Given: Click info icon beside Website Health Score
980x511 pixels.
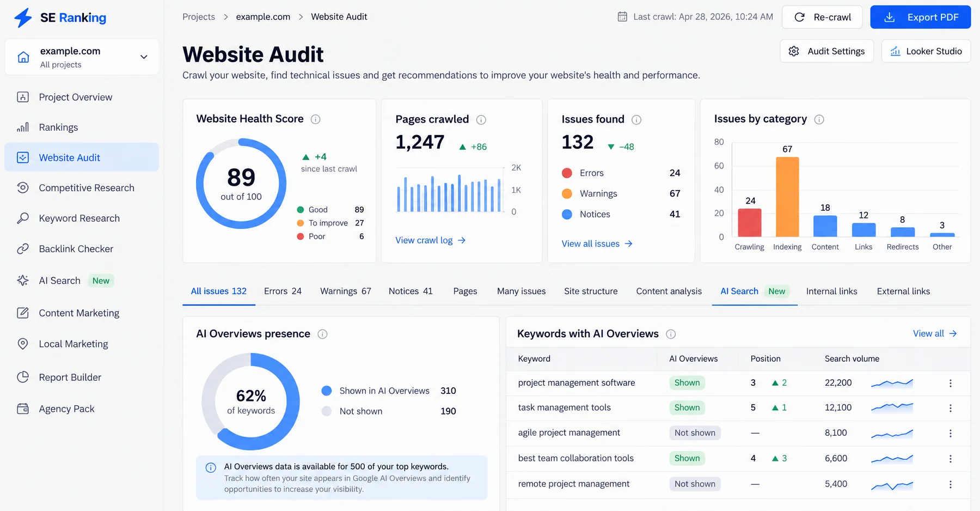Looking at the screenshot, I should click(315, 119).
